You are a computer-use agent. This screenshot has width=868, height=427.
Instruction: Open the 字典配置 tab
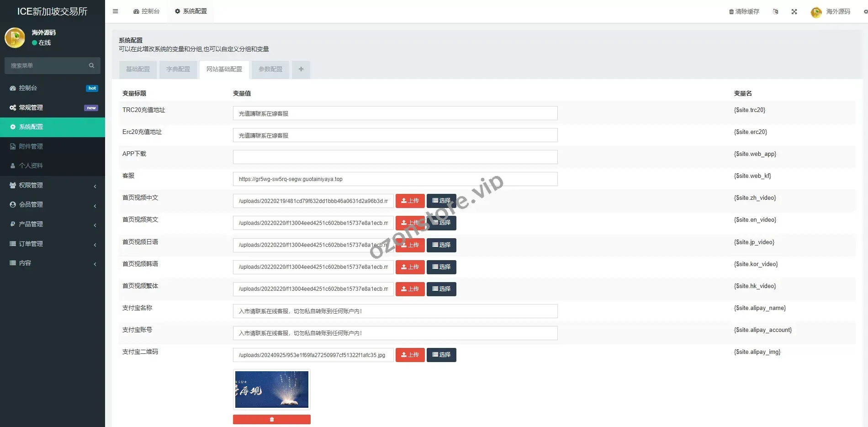tap(178, 69)
